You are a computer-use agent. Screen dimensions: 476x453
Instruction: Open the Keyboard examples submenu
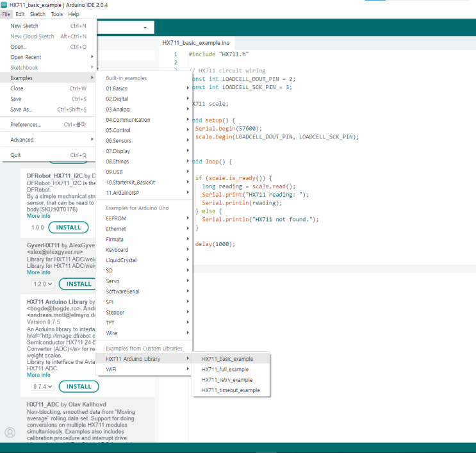tap(144, 250)
